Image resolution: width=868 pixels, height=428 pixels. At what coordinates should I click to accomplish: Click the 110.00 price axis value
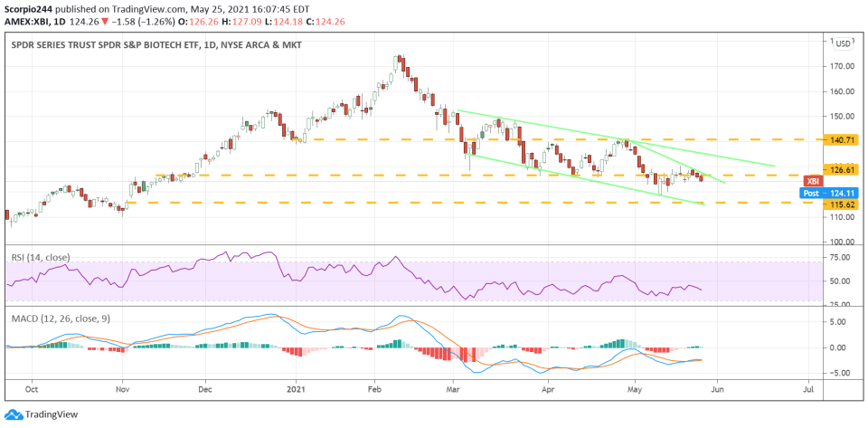(x=842, y=217)
